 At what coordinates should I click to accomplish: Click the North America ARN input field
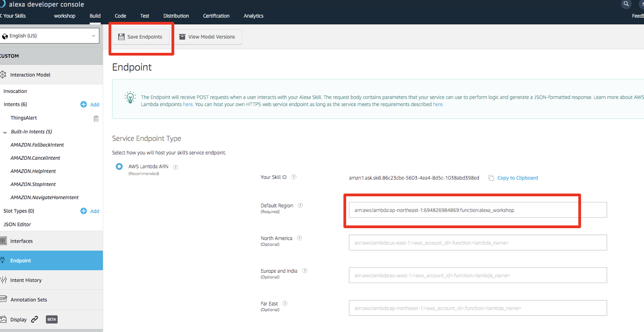pyautogui.click(x=478, y=243)
